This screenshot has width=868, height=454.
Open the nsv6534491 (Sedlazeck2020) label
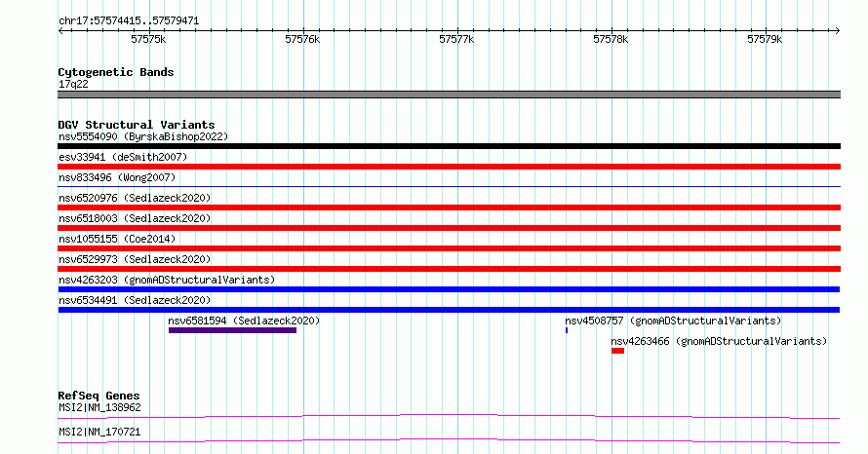click(135, 300)
